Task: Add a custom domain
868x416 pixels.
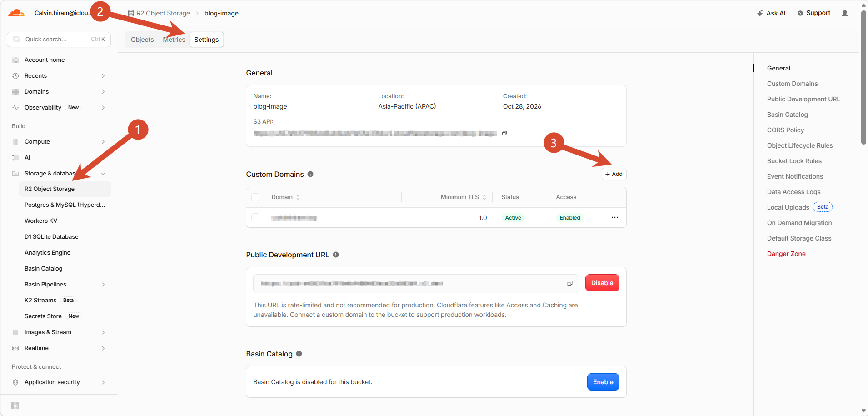Action: click(x=614, y=174)
